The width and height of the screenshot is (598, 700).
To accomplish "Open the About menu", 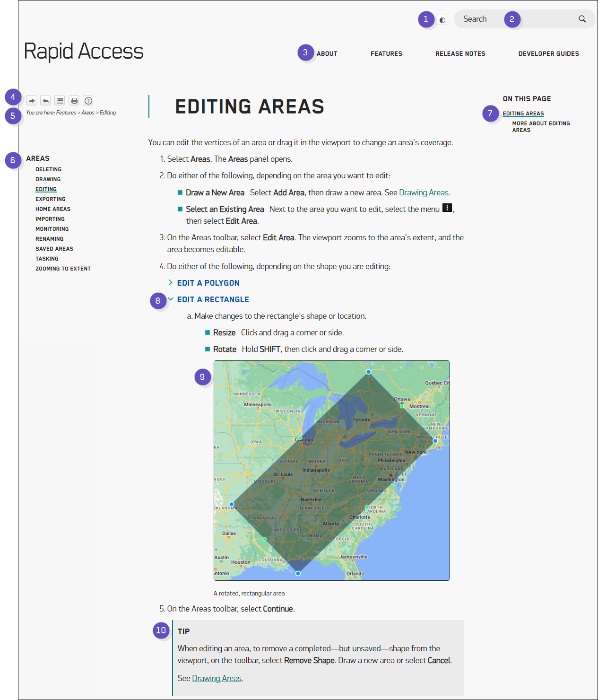I will click(x=327, y=53).
